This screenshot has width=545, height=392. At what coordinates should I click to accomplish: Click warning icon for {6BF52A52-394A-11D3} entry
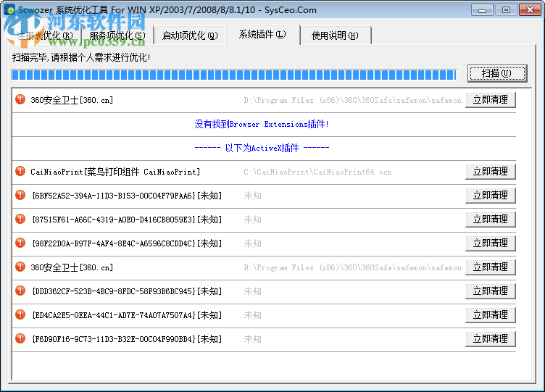(20, 196)
